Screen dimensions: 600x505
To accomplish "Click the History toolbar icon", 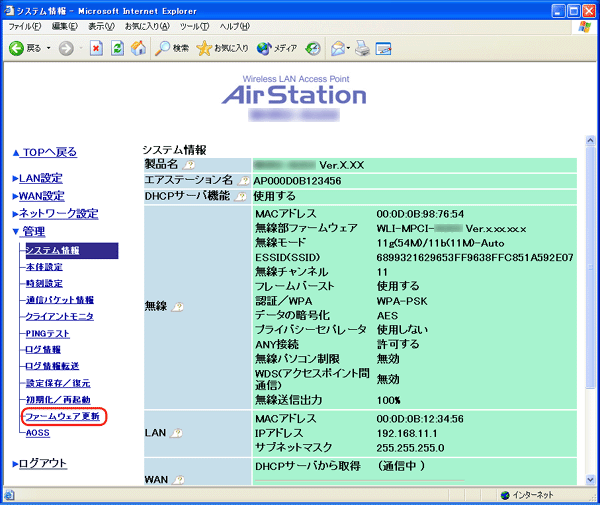I will click(313, 48).
